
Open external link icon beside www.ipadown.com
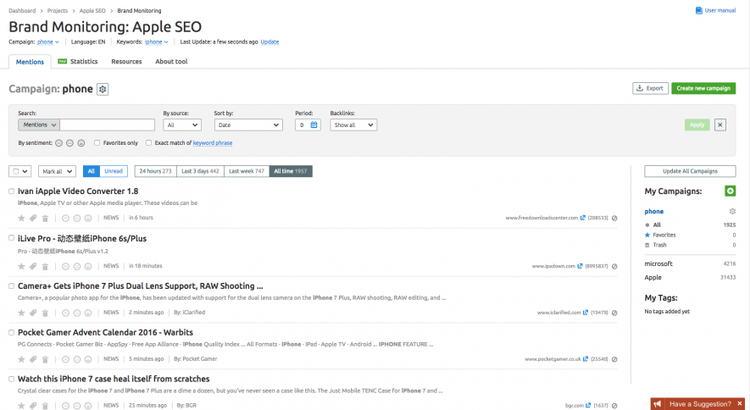pos(580,266)
